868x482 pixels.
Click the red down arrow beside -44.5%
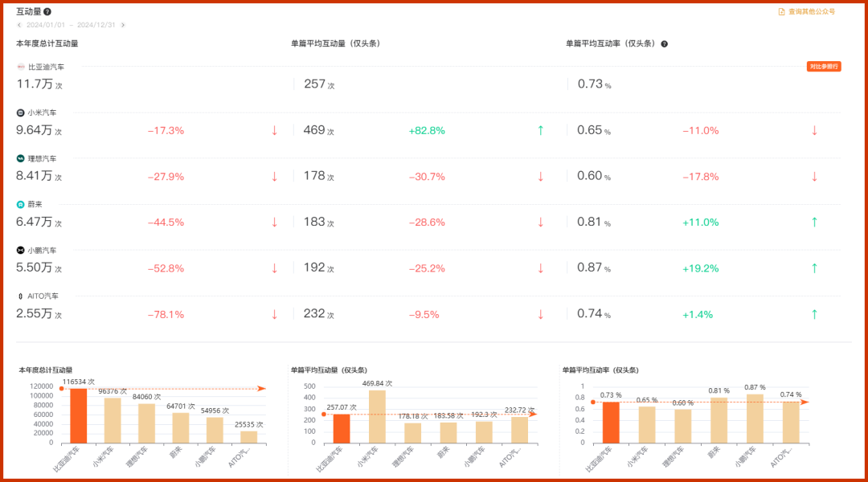click(x=274, y=223)
